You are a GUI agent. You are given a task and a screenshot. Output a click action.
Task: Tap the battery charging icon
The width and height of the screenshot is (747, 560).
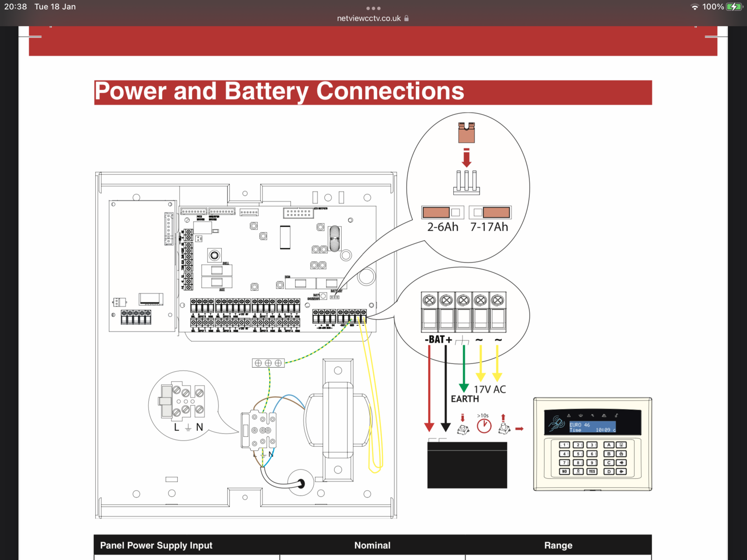(x=734, y=7)
